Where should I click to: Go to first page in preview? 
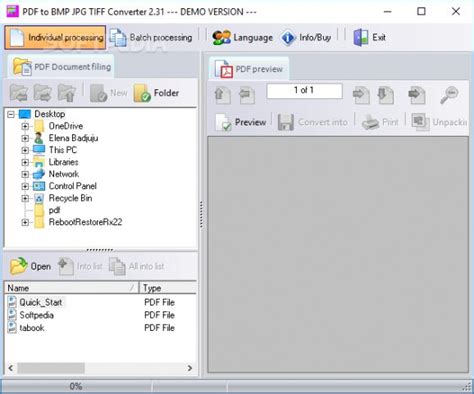[222, 95]
